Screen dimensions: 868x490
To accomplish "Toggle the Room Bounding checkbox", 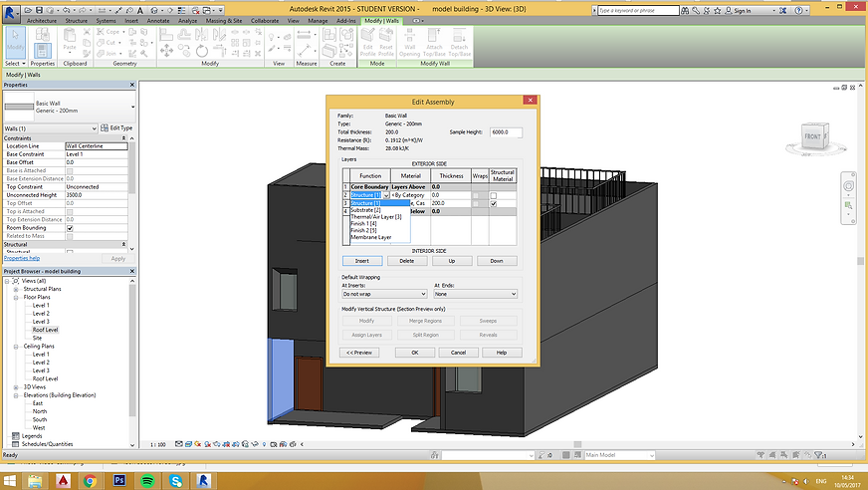I will [69, 228].
